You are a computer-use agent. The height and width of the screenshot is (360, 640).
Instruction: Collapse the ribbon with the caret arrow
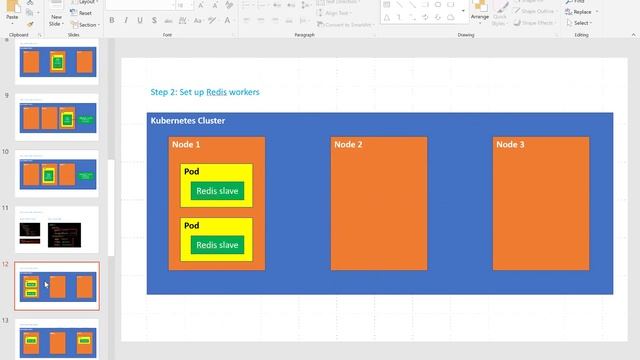(633, 35)
